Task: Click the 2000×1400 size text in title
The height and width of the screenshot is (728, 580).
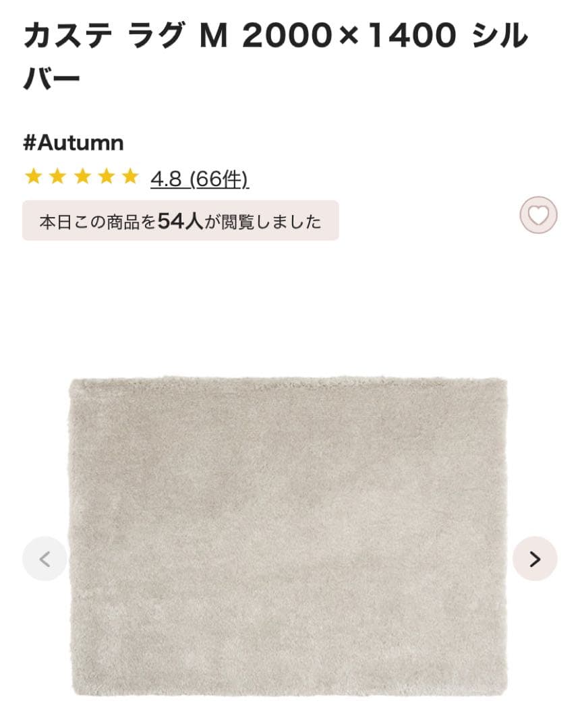Action: (349, 36)
